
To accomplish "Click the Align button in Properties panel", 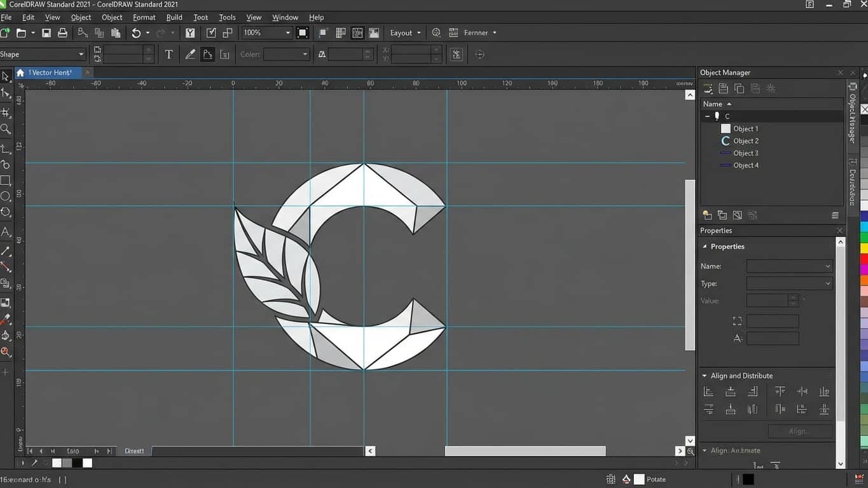I will tap(800, 431).
